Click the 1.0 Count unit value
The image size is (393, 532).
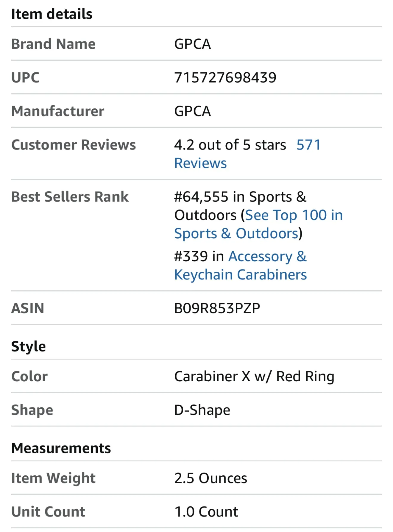tap(206, 512)
